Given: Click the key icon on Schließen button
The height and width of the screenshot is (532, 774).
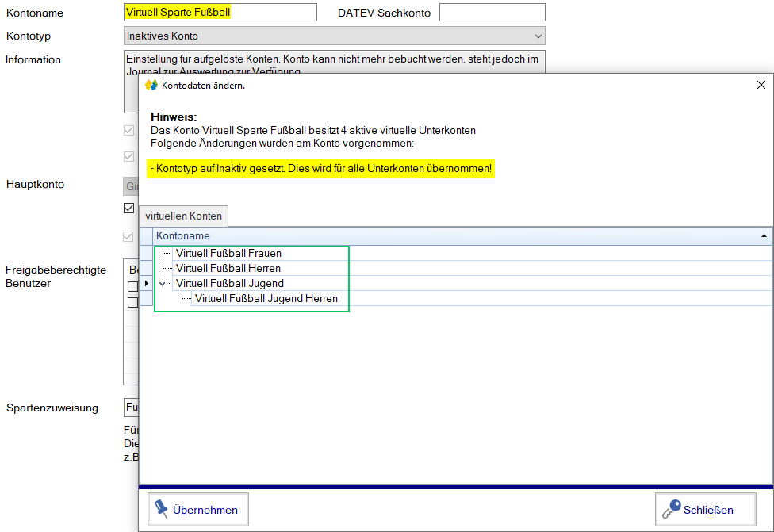Looking at the screenshot, I should [x=671, y=509].
